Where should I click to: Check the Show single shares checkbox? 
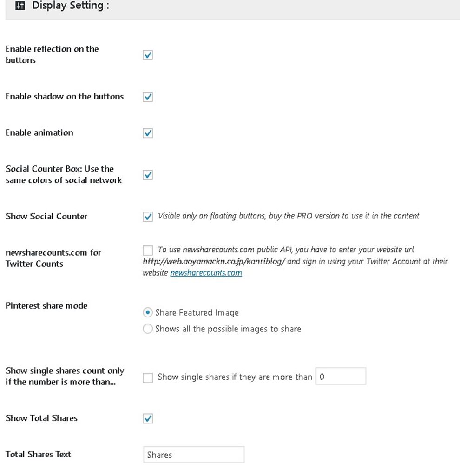148,378
